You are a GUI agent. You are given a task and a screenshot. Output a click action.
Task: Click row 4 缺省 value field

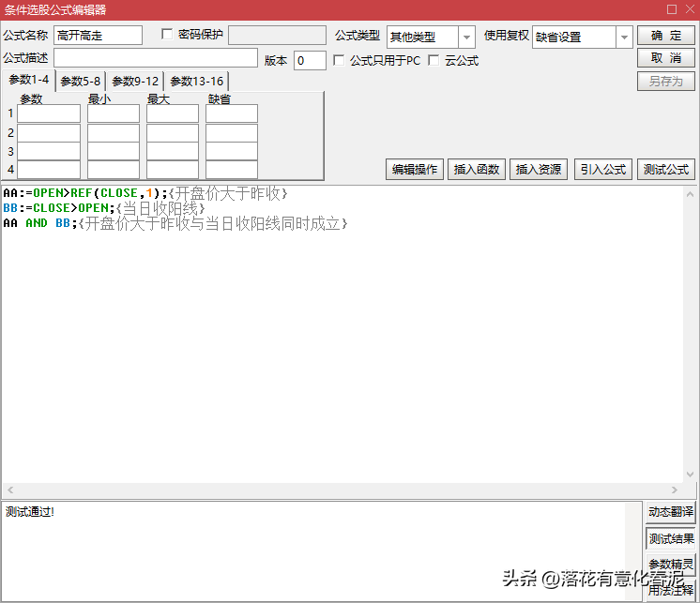point(232,170)
